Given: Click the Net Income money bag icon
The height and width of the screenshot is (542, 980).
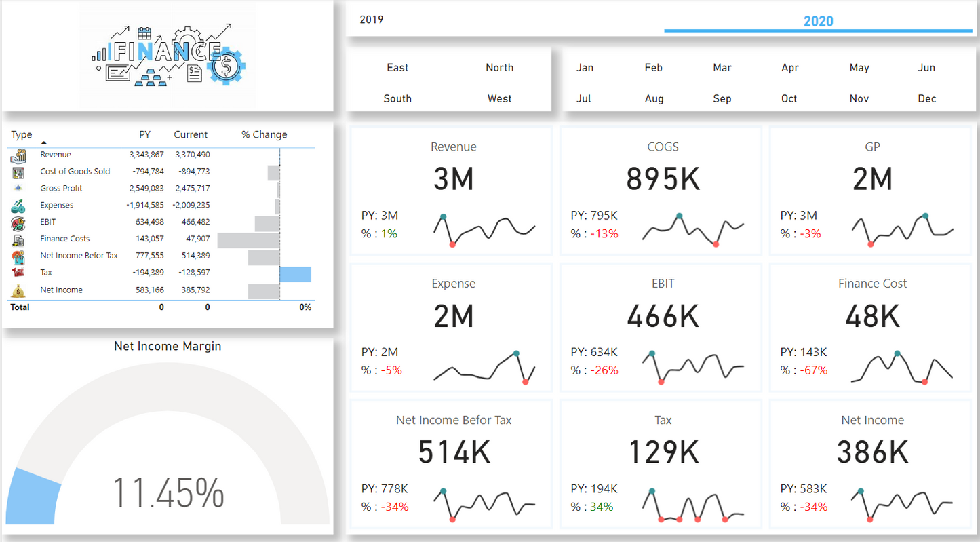Looking at the screenshot, I should coord(18,290).
